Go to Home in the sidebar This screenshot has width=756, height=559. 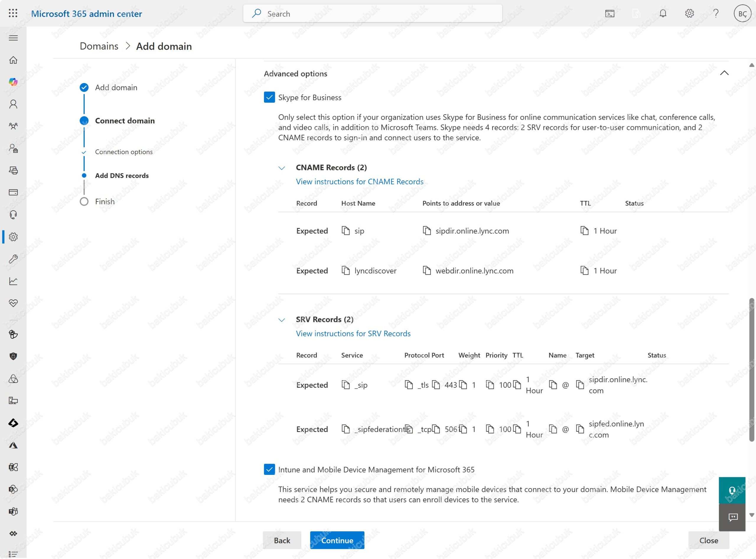[13, 60]
